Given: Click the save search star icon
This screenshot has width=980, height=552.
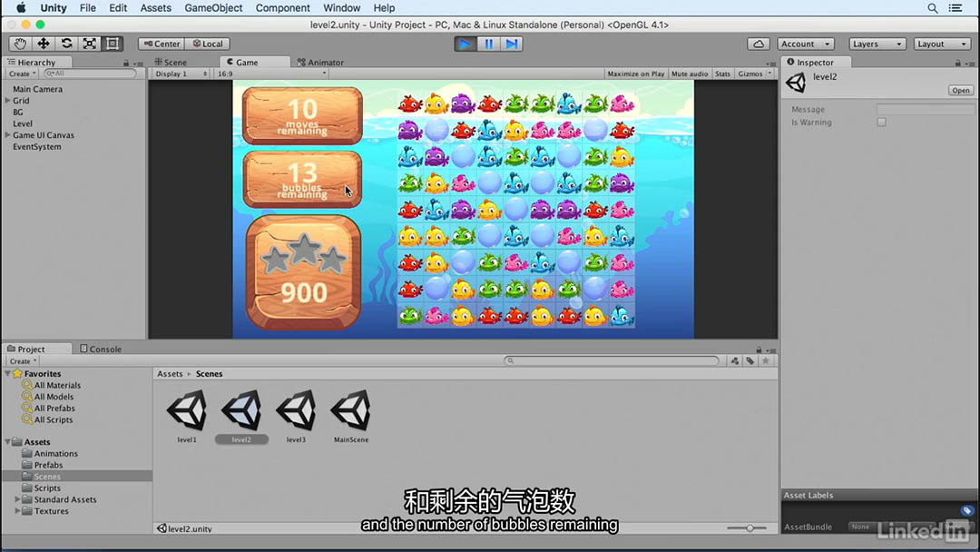Looking at the screenshot, I should pos(766,360).
